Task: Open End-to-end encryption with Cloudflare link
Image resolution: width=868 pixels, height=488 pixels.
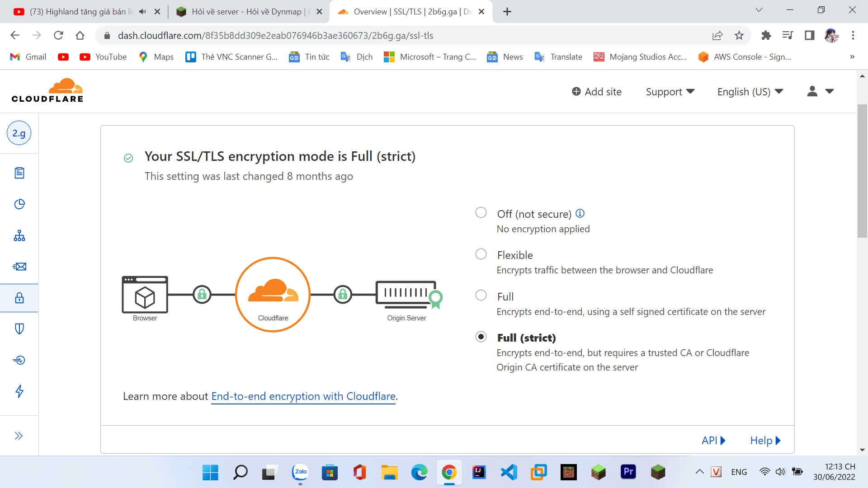Action: point(303,396)
